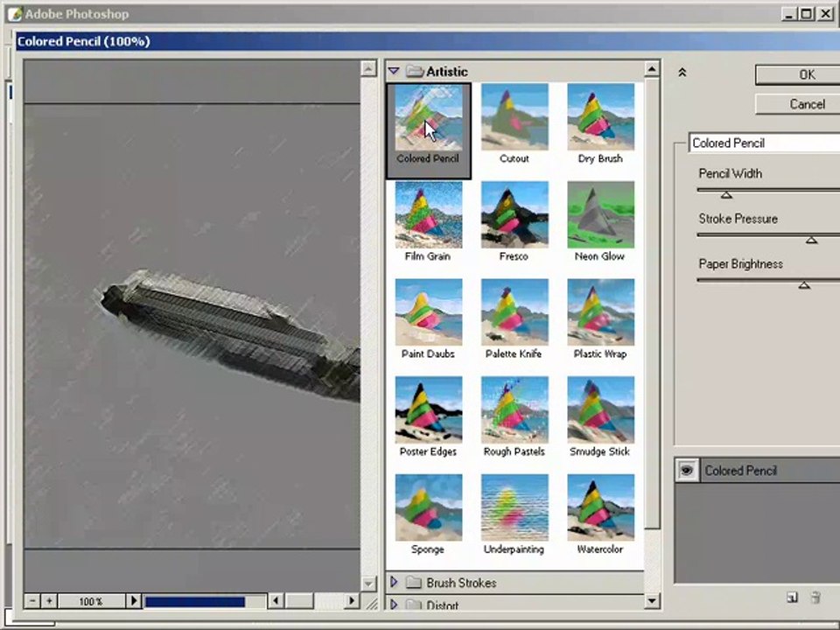The width and height of the screenshot is (840, 630).
Task: Click the preview horizontal scrollbar thumb
Action: point(299,601)
